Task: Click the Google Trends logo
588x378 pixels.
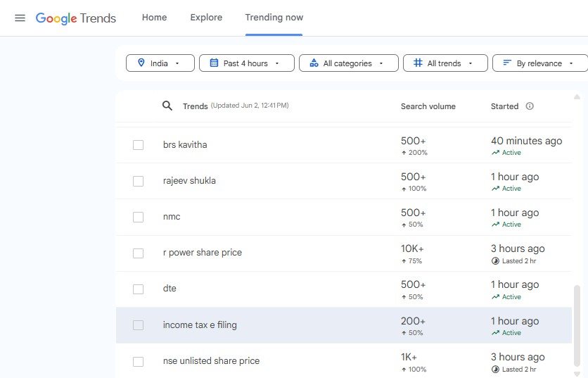Action: [x=76, y=18]
